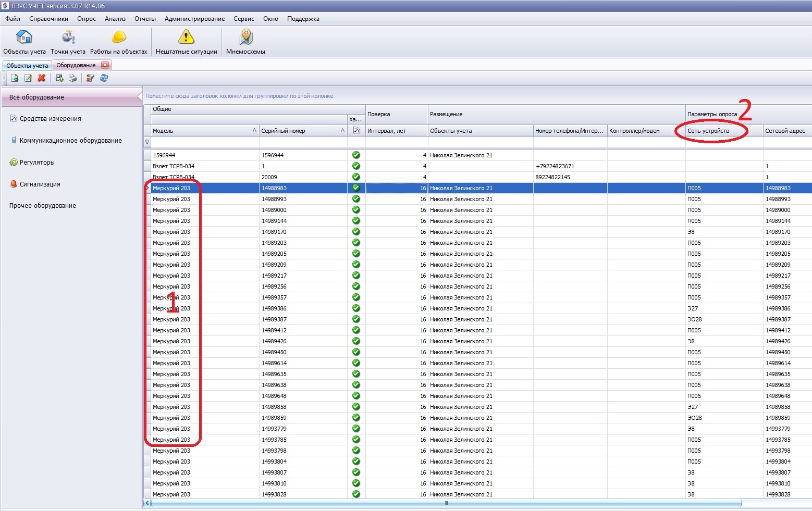Click status icon for serial 14989000
This screenshot has width=812, height=511.
356,210
